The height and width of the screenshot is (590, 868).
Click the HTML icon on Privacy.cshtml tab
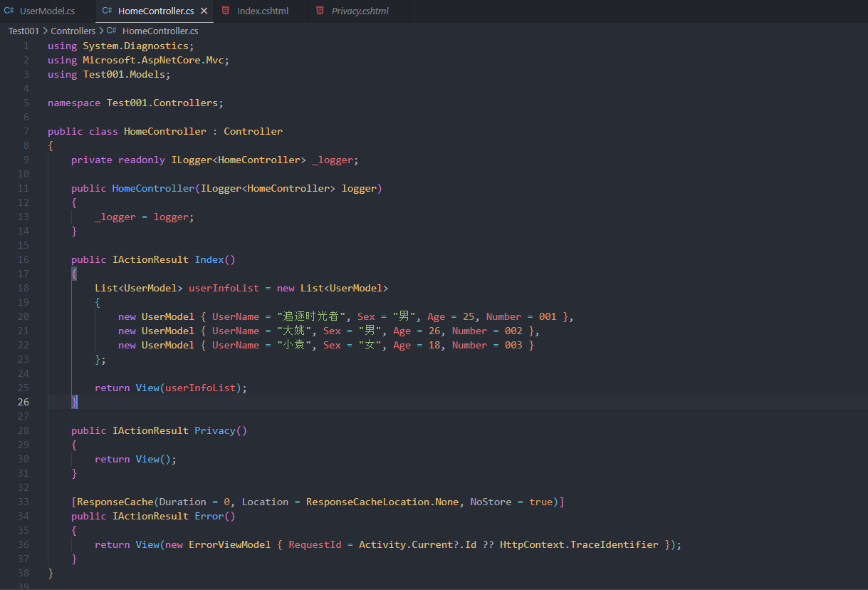click(320, 11)
